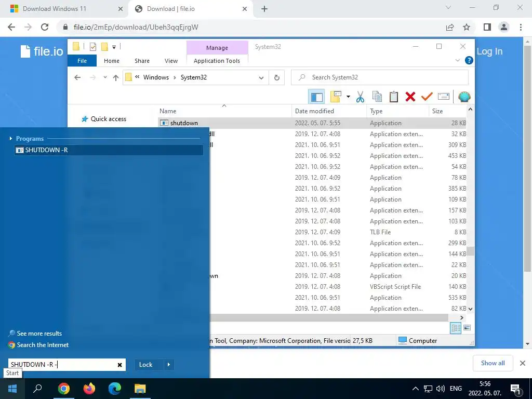Go back in Explorer navigation
This screenshot has width=532, height=399.
(x=77, y=78)
